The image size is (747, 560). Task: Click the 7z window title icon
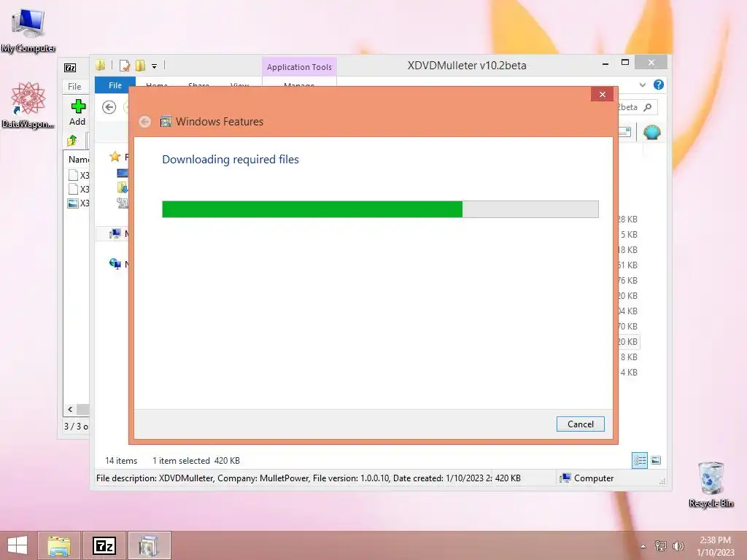pos(70,68)
